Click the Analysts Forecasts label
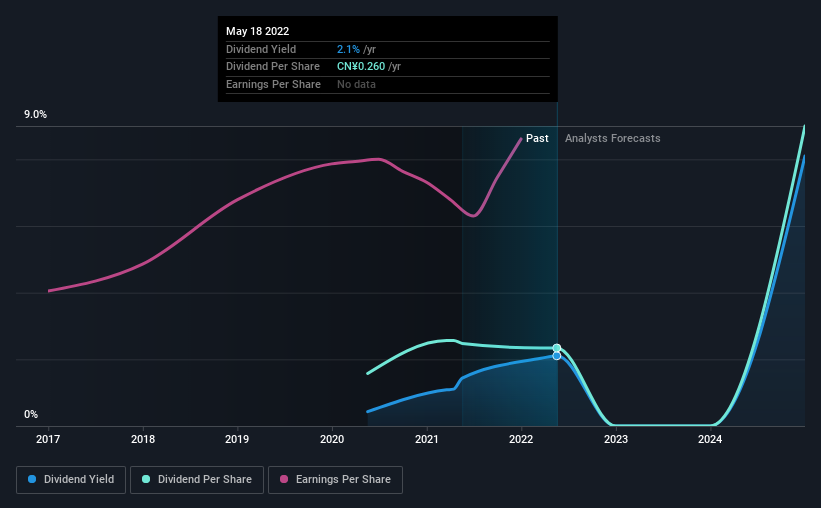 [x=613, y=138]
